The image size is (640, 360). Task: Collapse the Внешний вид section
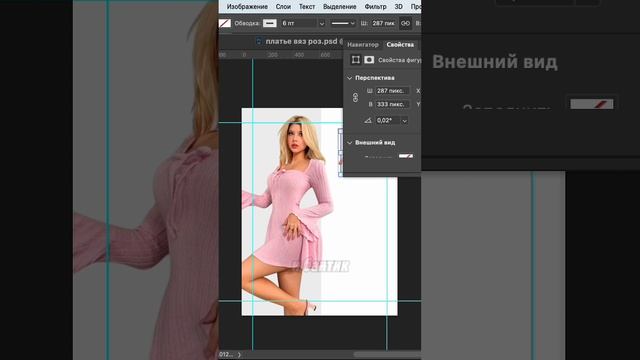[x=349, y=143]
